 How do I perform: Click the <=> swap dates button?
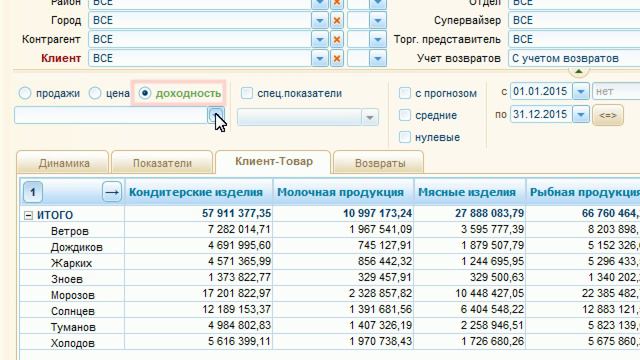tap(608, 115)
